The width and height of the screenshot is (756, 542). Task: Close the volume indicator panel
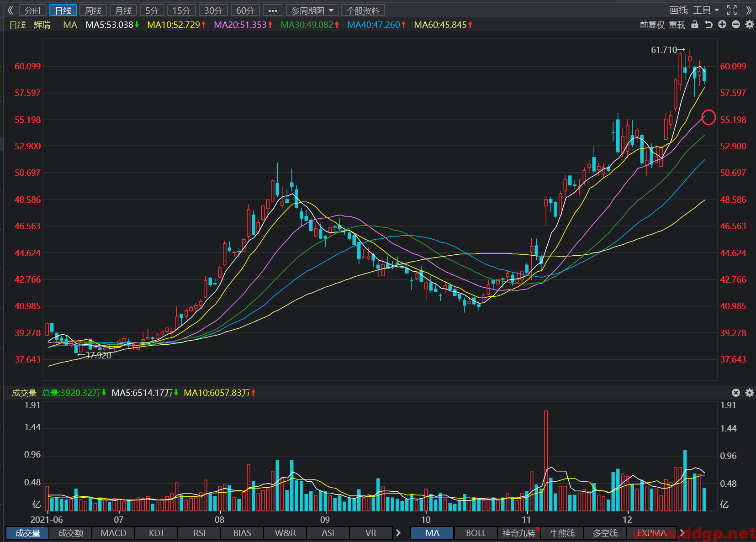pos(736,393)
